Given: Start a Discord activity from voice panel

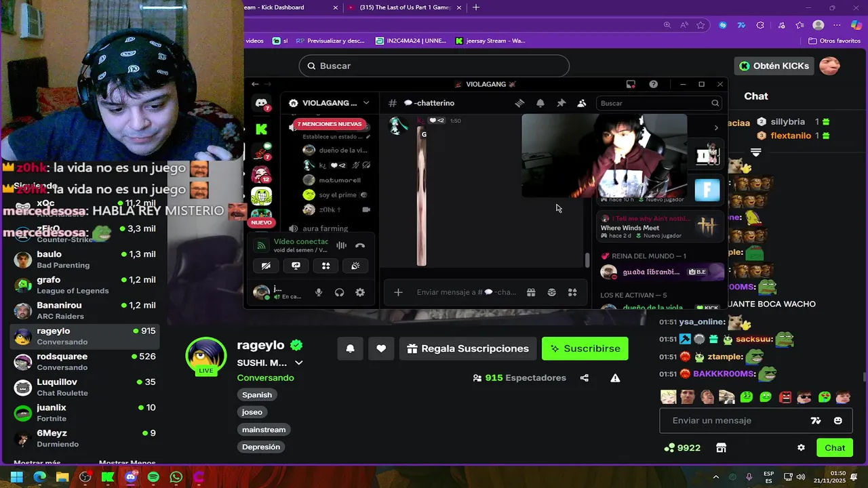Looking at the screenshot, I should click(x=325, y=266).
